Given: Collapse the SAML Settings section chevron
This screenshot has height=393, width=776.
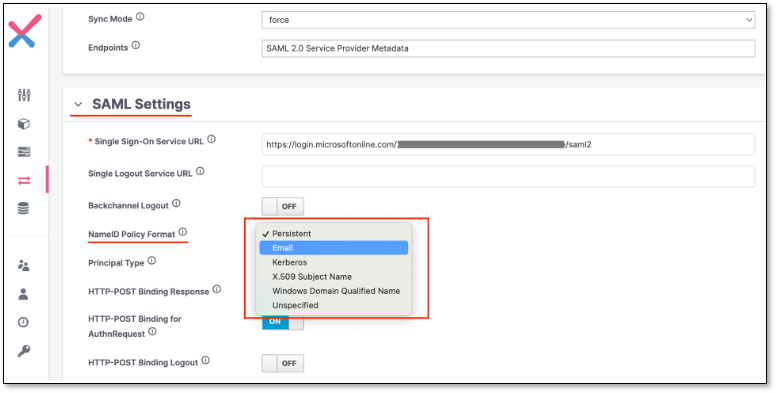Looking at the screenshot, I should 78,104.
